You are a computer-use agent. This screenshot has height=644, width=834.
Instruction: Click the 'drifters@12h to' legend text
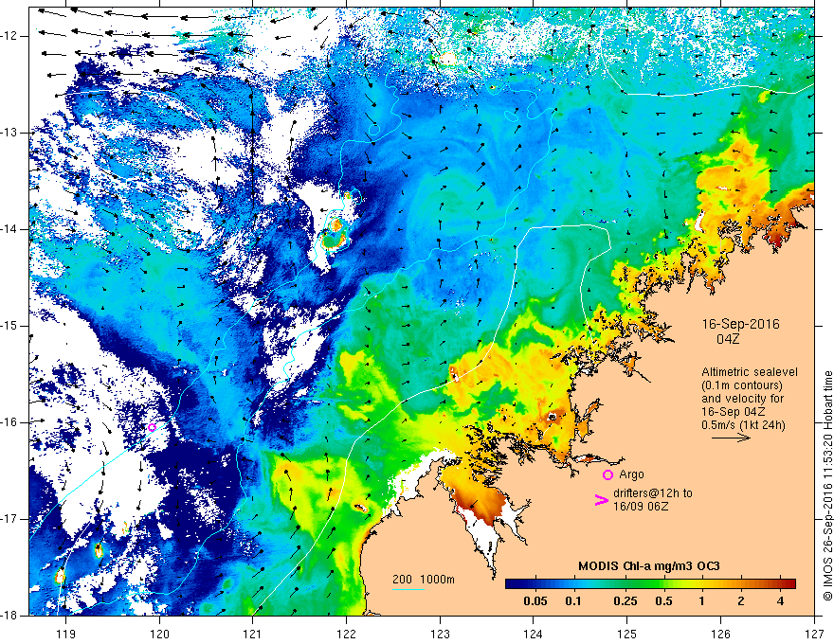(653, 493)
